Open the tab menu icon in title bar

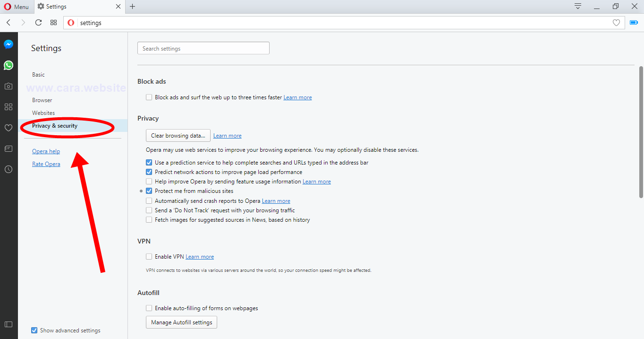[578, 6]
